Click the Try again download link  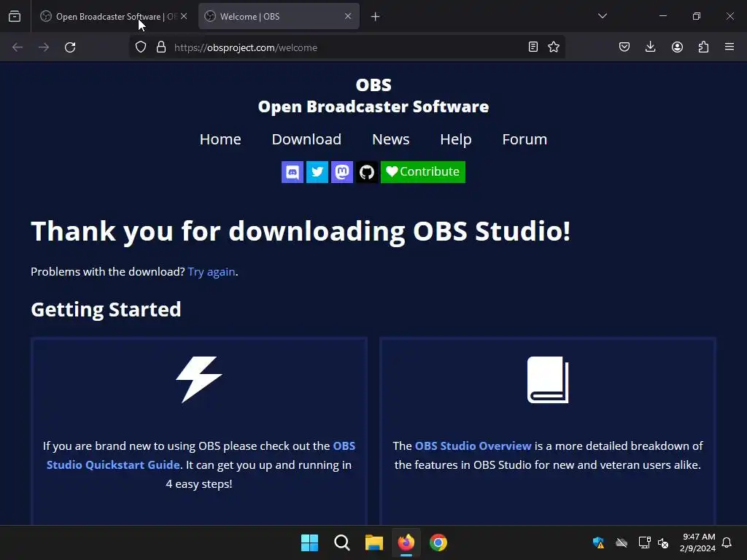coord(212,272)
